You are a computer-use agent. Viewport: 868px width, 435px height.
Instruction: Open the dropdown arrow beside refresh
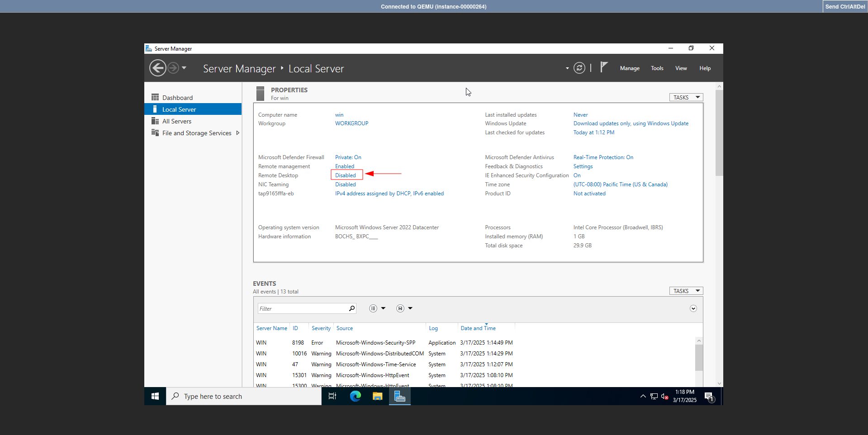pos(567,68)
